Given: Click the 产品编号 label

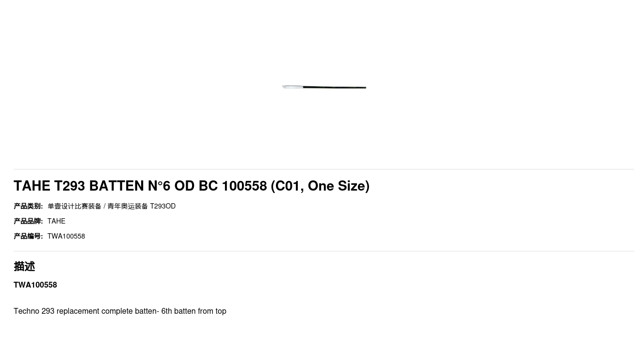Looking at the screenshot, I should click(28, 236).
